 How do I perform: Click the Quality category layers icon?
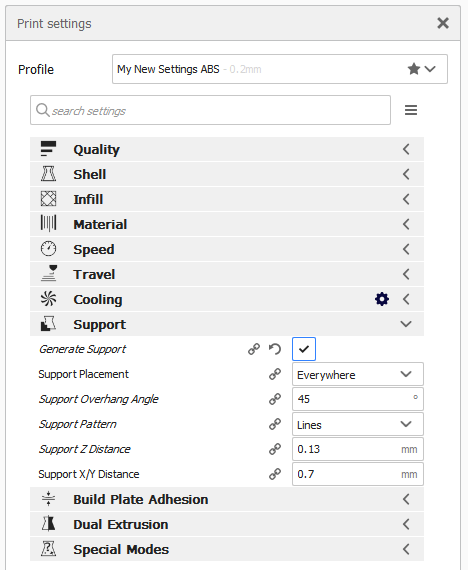click(48, 149)
